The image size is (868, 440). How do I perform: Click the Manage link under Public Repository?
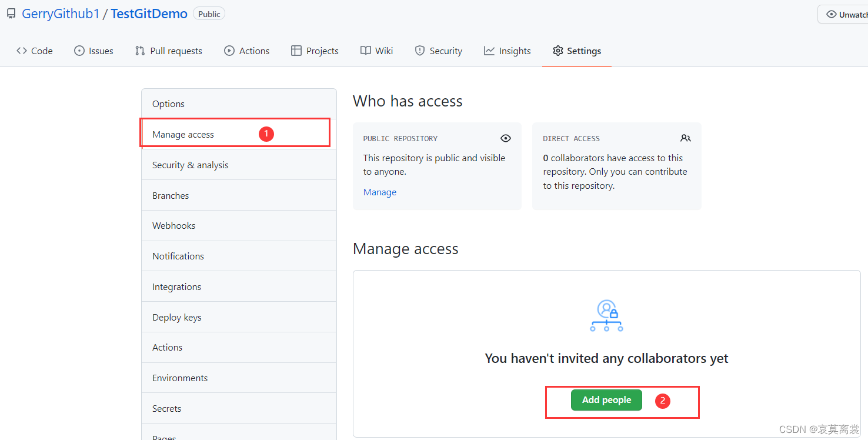(x=380, y=192)
